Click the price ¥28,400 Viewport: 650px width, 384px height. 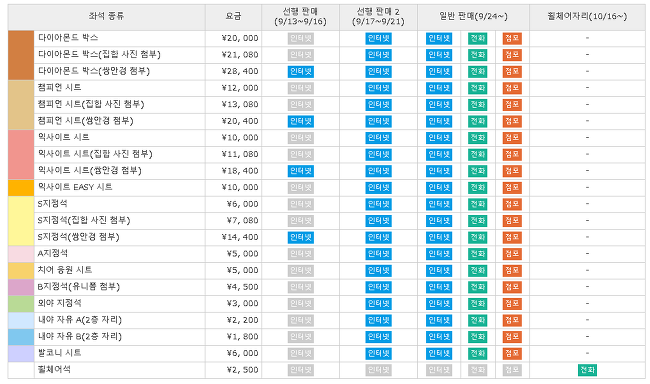pyautogui.click(x=240, y=71)
